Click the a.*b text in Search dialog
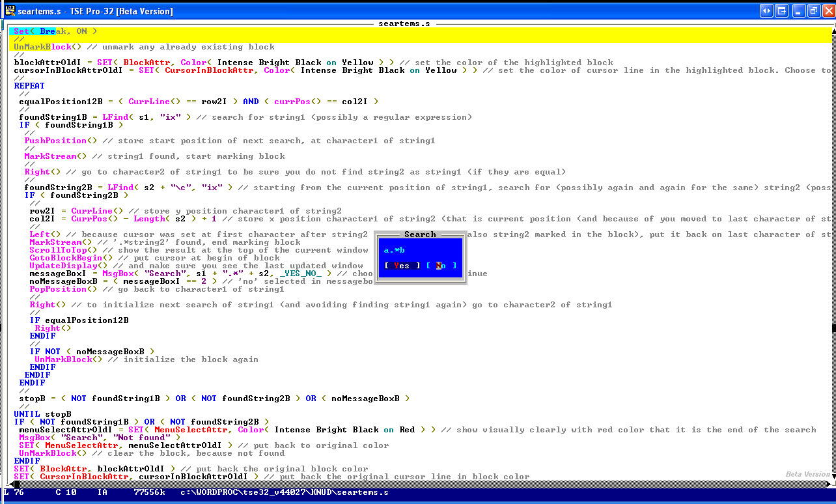This screenshot has width=836, height=504. 395,250
